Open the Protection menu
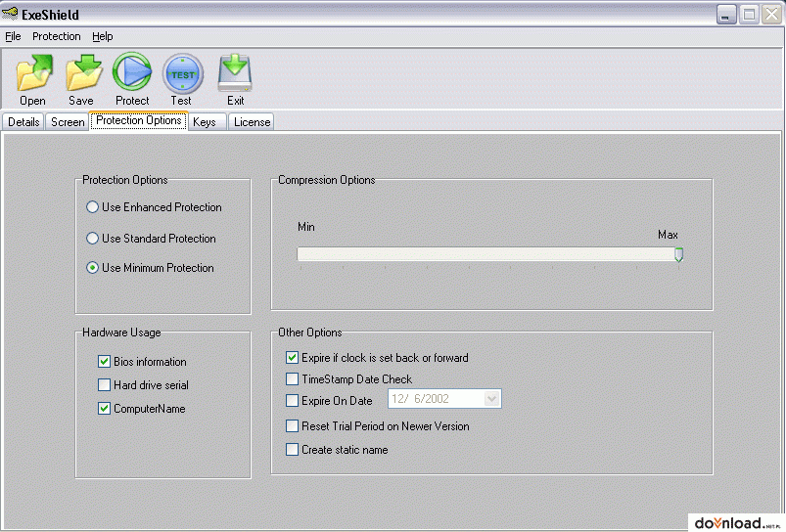The height and width of the screenshot is (532, 786). (x=56, y=36)
